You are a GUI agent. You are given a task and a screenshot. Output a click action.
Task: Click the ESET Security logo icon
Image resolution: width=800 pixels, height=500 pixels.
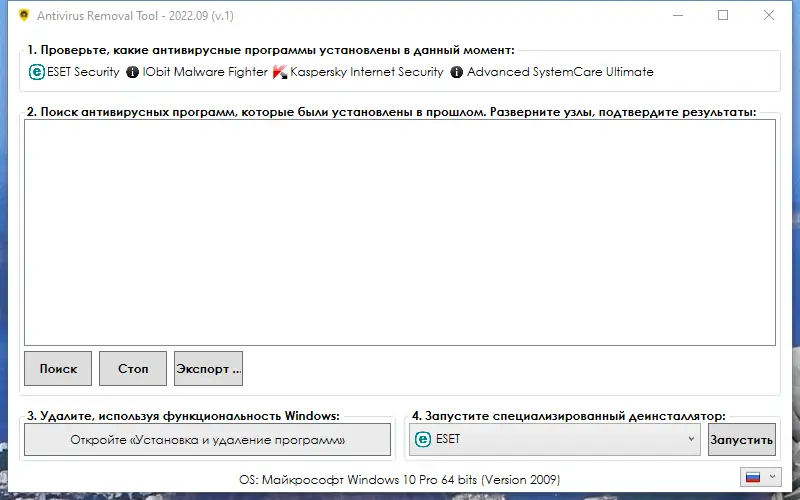click(36, 72)
